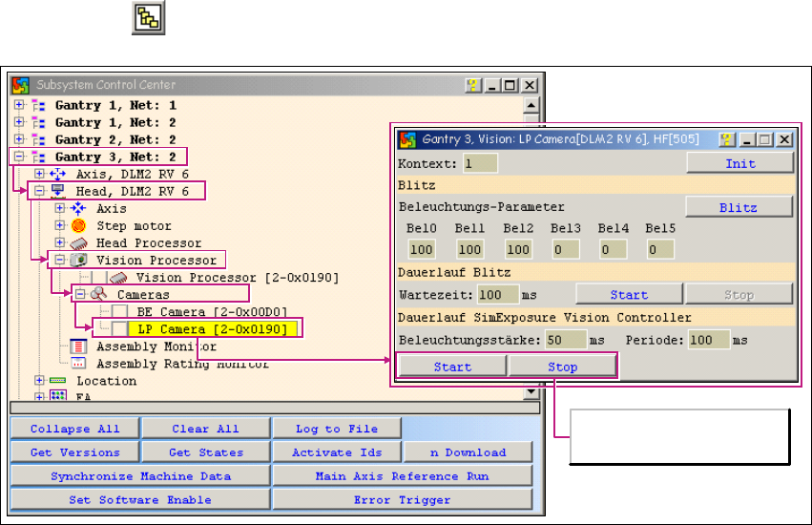This screenshot has height=525, width=812.
Task: Tick the LP Camera checkbox
Action: (x=119, y=329)
